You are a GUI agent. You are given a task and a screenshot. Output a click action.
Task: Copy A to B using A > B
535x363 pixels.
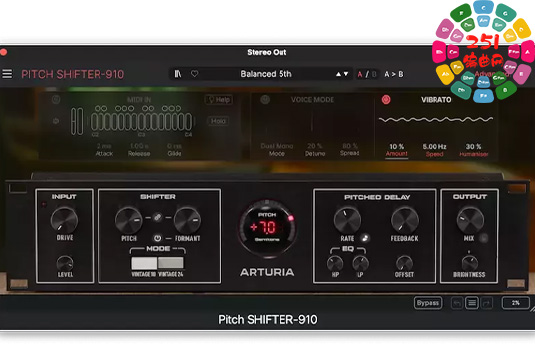point(394,74)
